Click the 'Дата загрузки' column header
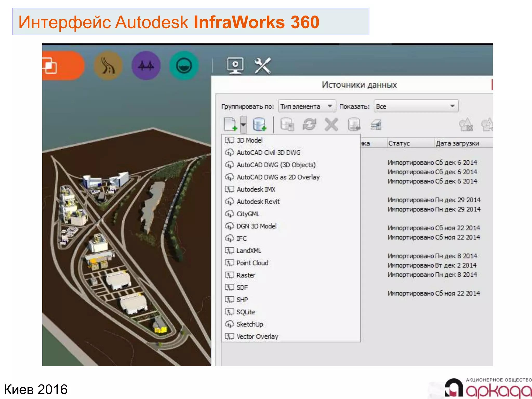The height and width of the screenshot is (399, 532). tap(463, 143)
